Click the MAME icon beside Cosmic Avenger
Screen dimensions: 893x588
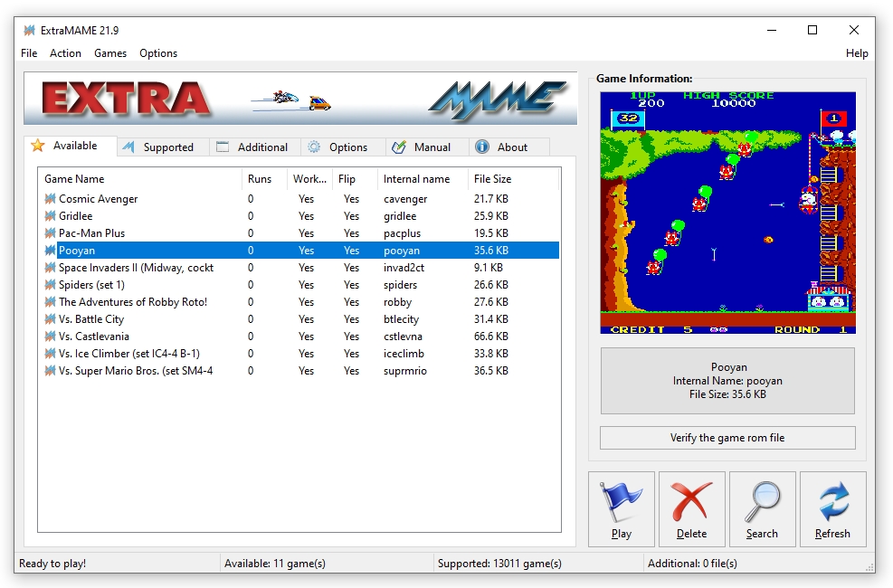tap(51, 199)
